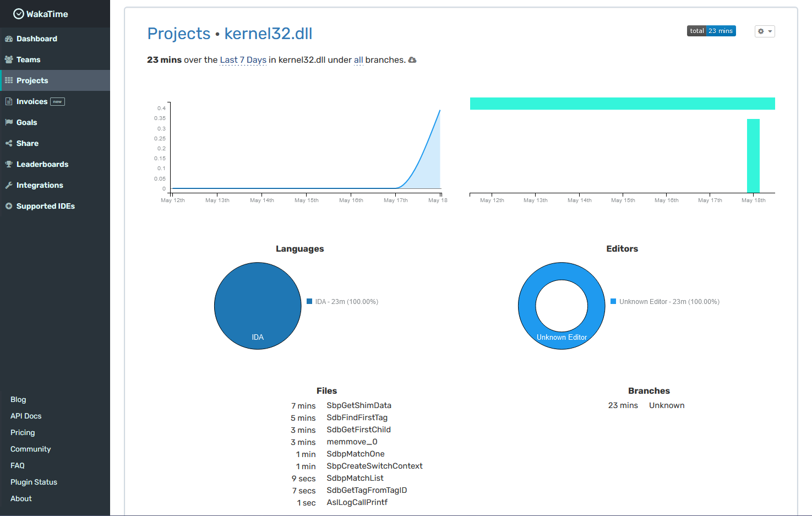Open the Invoices sidebar item

click(55, 101)
